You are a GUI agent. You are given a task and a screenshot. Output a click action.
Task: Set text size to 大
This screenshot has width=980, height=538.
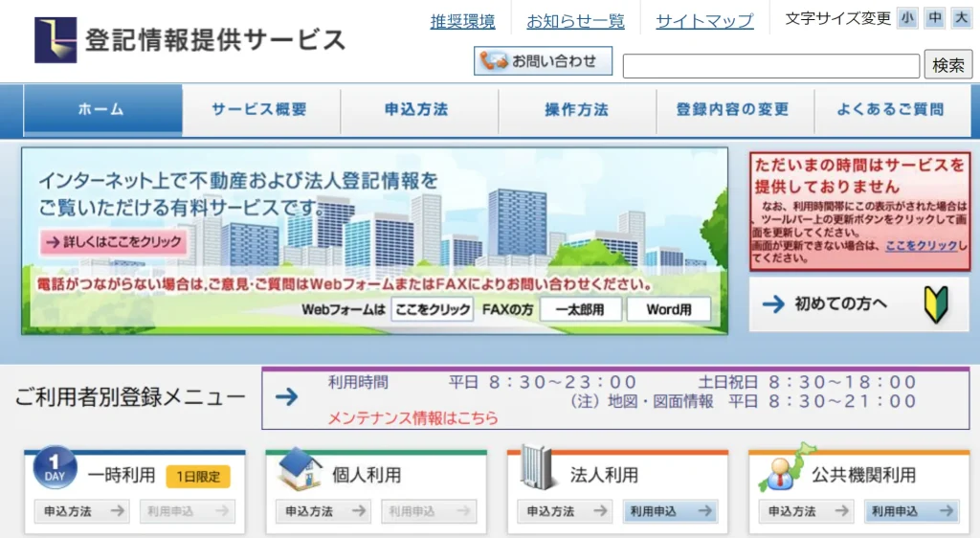pyautogui.click(x=961, y=18)
